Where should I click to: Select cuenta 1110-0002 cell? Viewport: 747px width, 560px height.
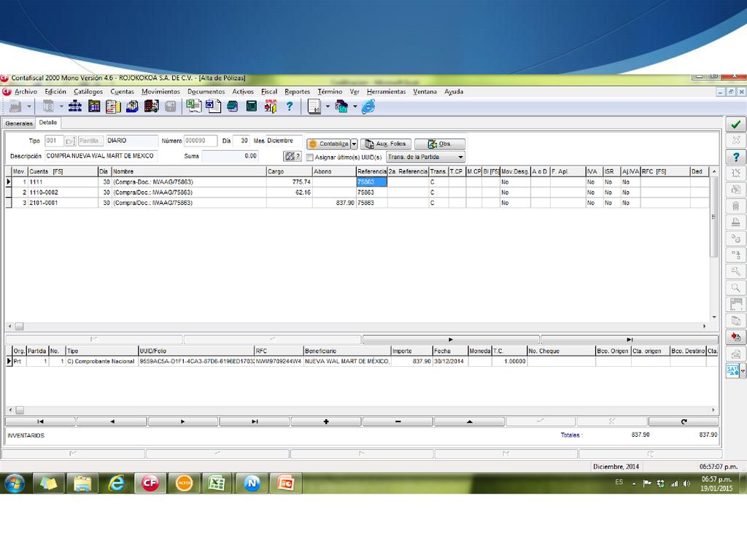click(63, 192)
